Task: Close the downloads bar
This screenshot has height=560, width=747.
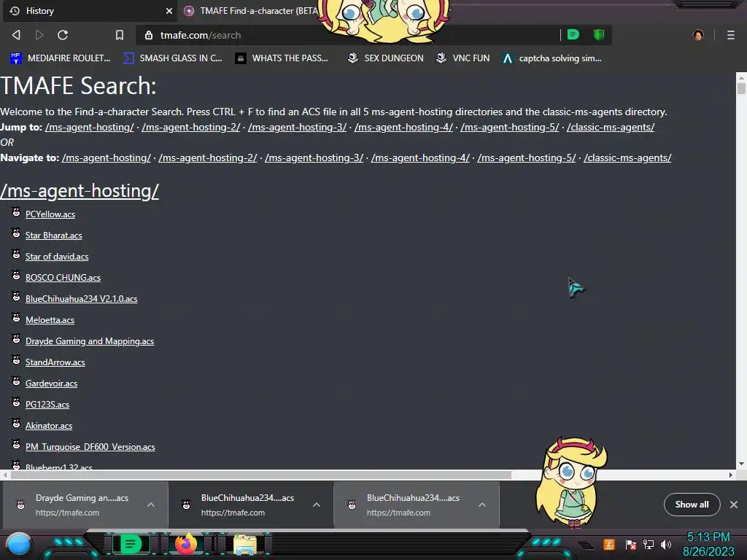Action: click(734, 505)
